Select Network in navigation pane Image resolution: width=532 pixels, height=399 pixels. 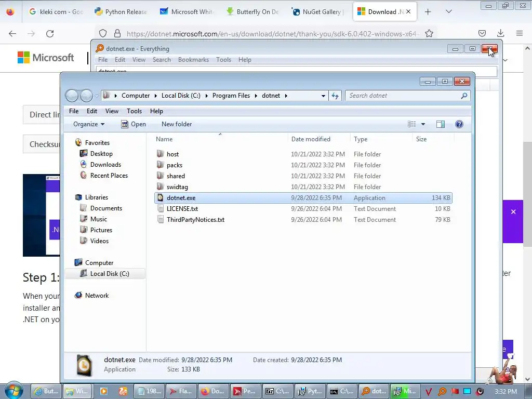tap(97, 295)
